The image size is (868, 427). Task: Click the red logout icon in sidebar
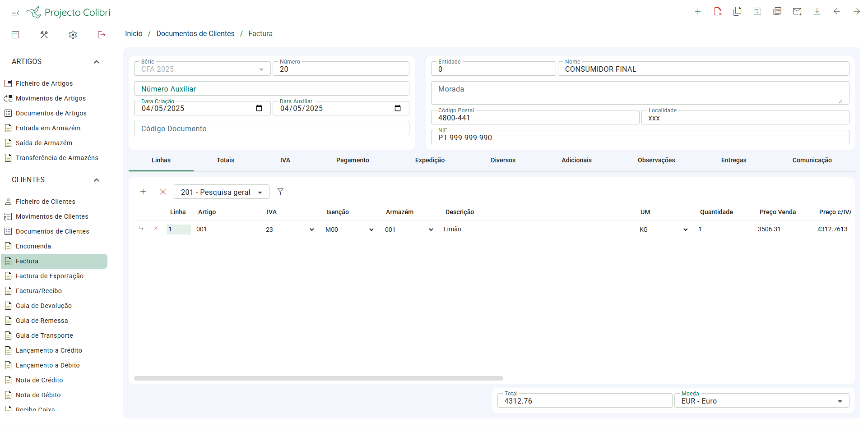tap(102, 35)
